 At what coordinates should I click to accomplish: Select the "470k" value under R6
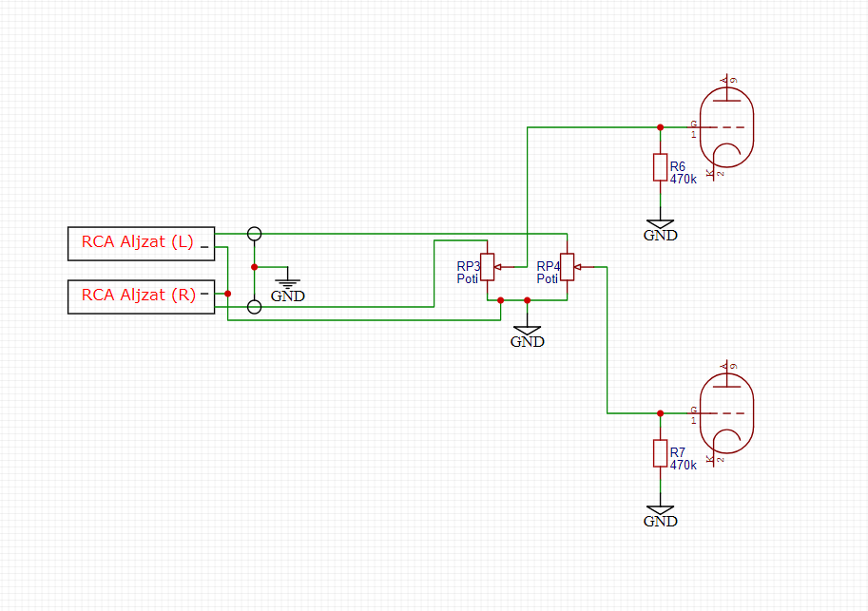tap(684, 179)
